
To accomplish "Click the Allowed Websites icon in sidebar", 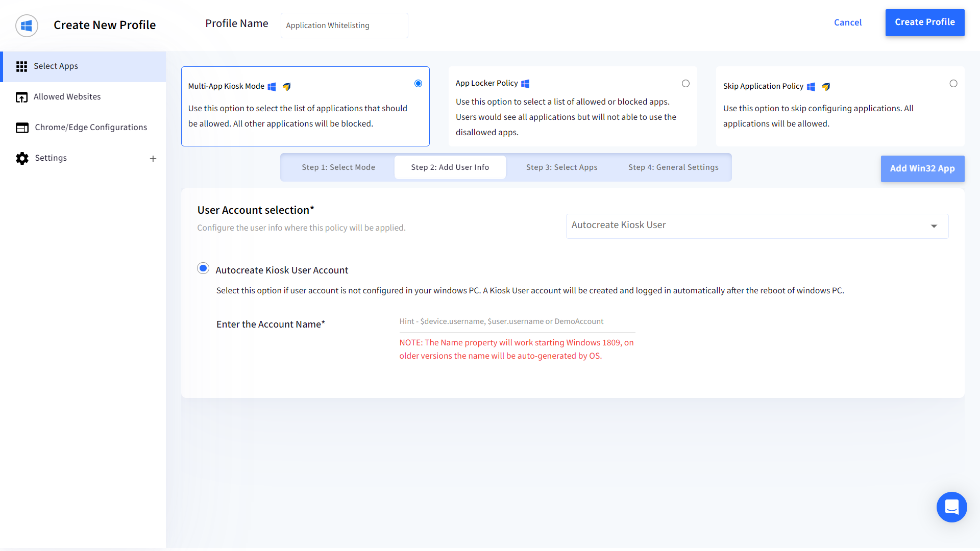I will 22,97.
